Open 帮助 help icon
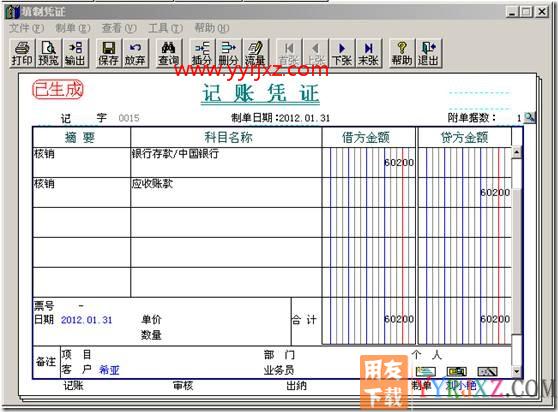Image resolution: width=558 pixels, height=412 pixels. coord(401,53)
